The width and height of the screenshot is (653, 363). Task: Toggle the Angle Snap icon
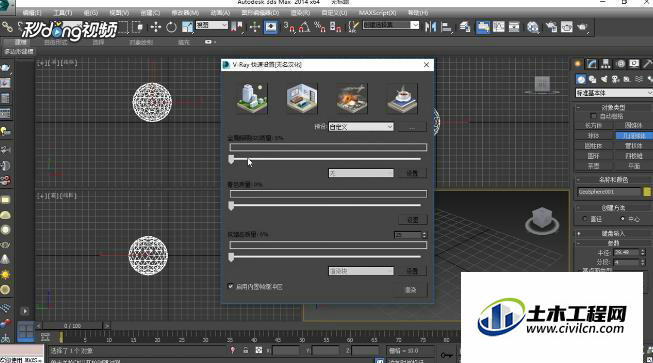304,27
